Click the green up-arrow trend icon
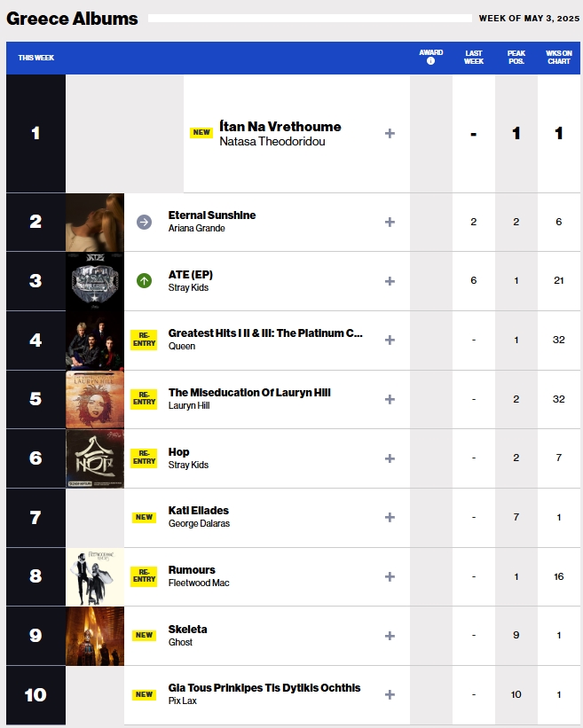Viewport: 583px width, 728px height. [144, 281]
